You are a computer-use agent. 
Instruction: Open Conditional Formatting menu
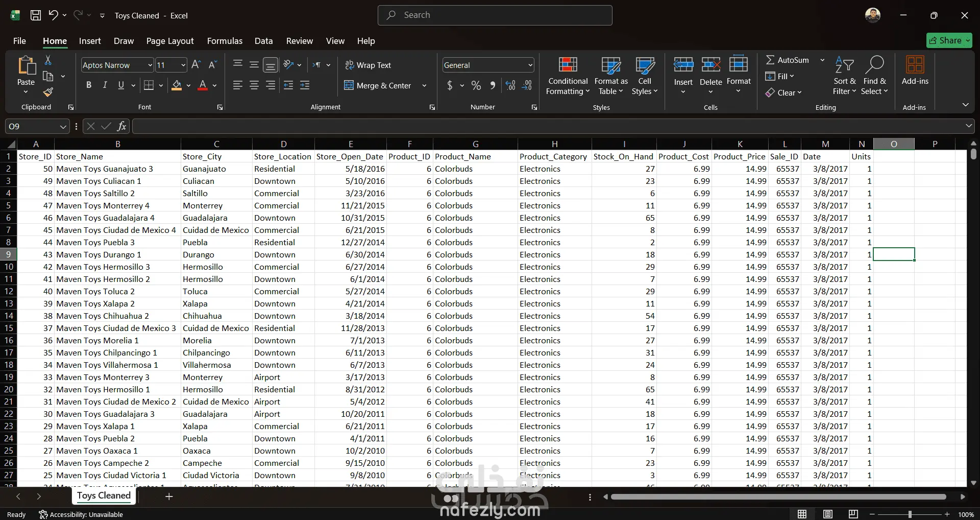pos(568,76)
